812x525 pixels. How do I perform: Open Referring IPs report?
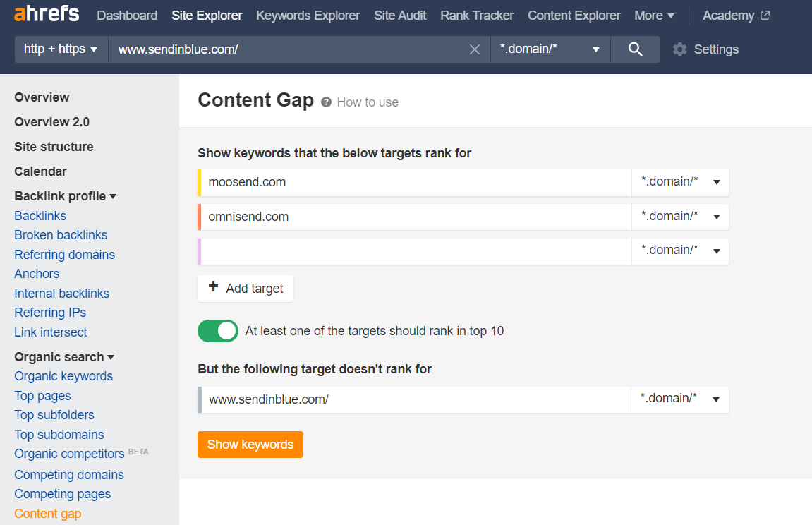click(50, 313)
